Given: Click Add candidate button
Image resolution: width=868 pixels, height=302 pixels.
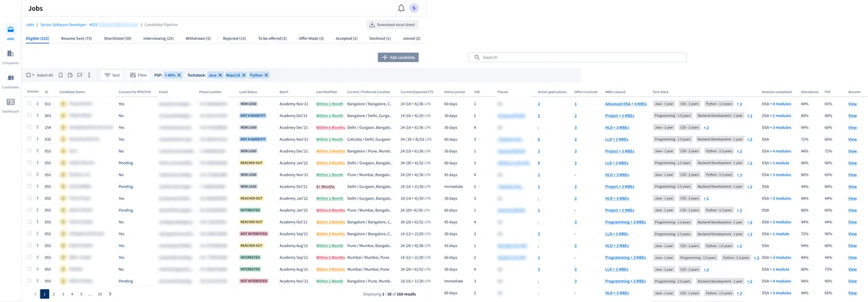Looking at the screenshot, I should pos(398,57).
